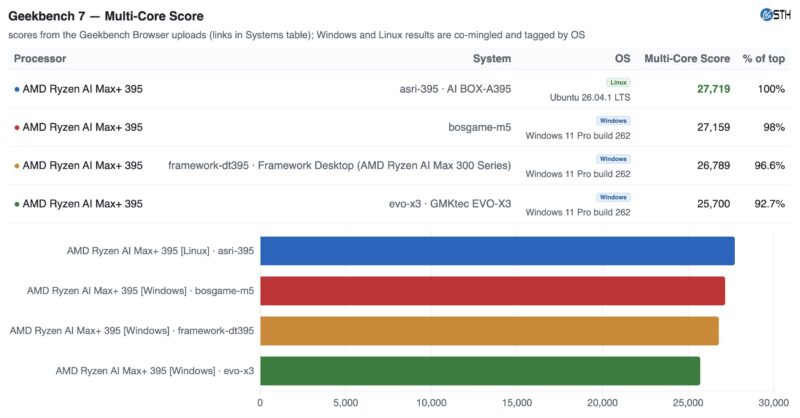Image resolution: width=800 pixels, height=418 pixels.
Task: Click the Windows tag in bosgame-m5 row
Action: [x=613, y=121]
